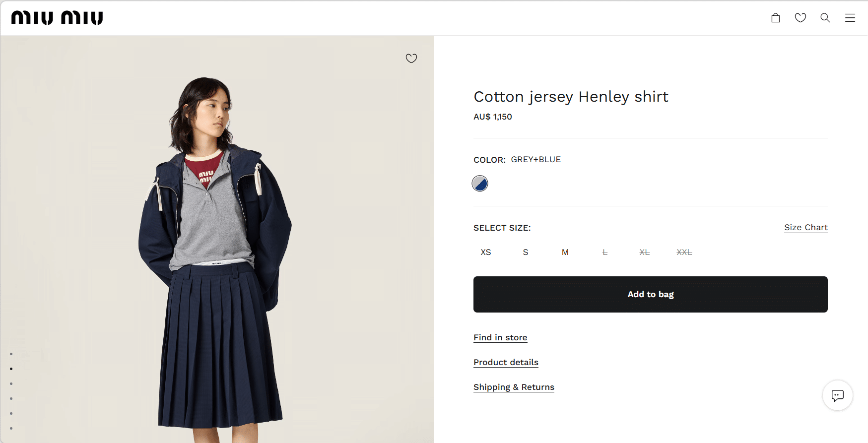Select the Grey+Blue color swatch

(x=480, y=184)
